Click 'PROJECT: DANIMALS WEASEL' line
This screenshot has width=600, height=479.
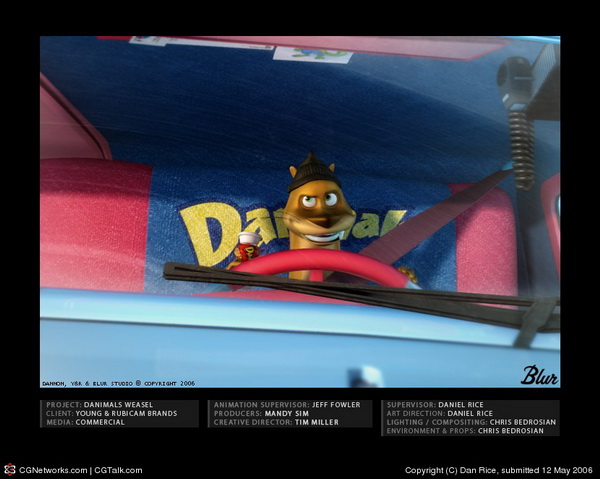(x=99, y=405)
